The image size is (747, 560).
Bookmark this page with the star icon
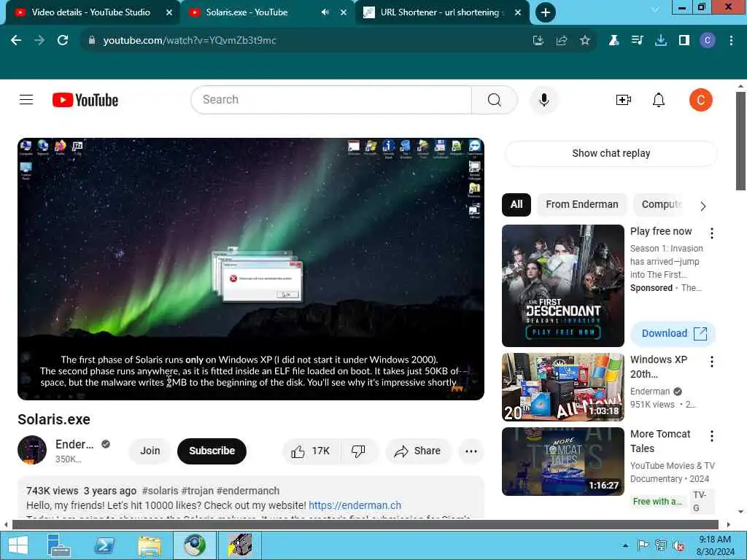tap(585, 41)
